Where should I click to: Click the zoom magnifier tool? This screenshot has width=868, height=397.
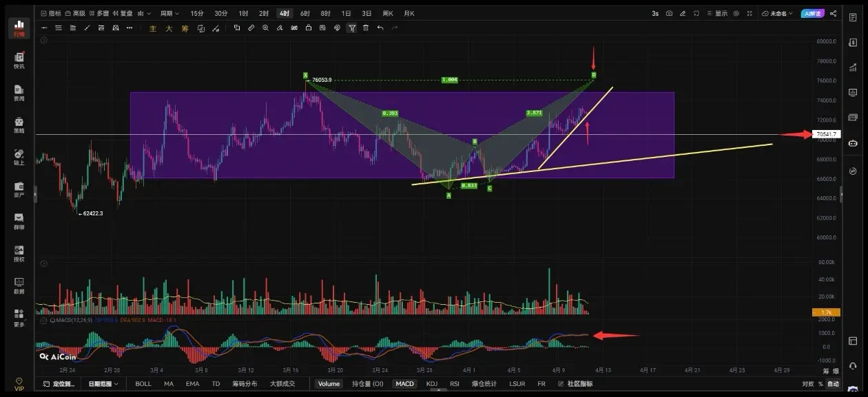[265, 28]
